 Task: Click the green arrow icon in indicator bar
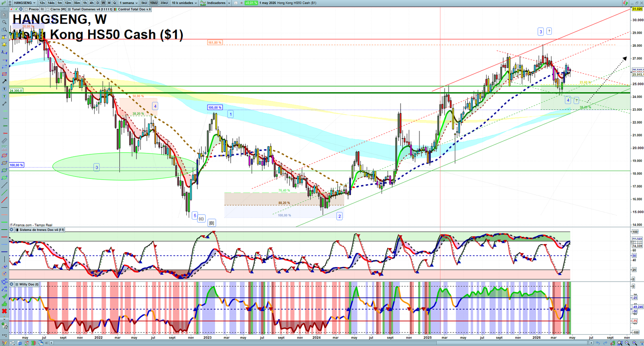pos(16,9)
